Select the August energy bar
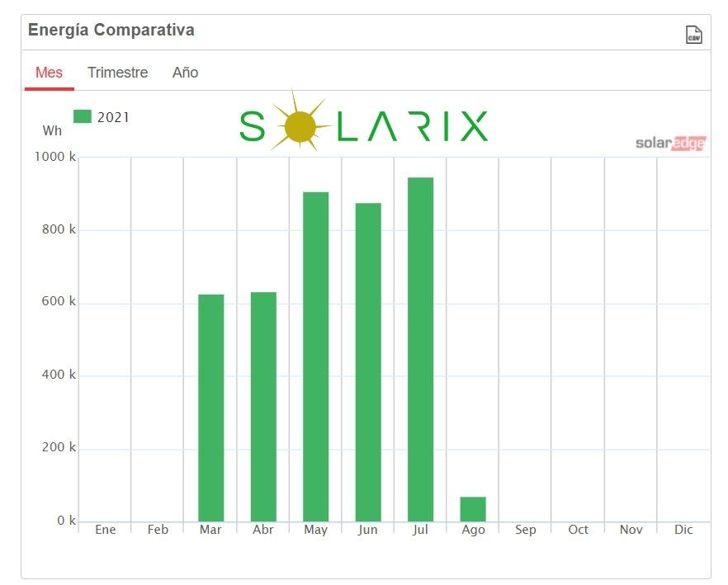Image resolution: width=728 pixels, height=585 pixels. [473, 509]
